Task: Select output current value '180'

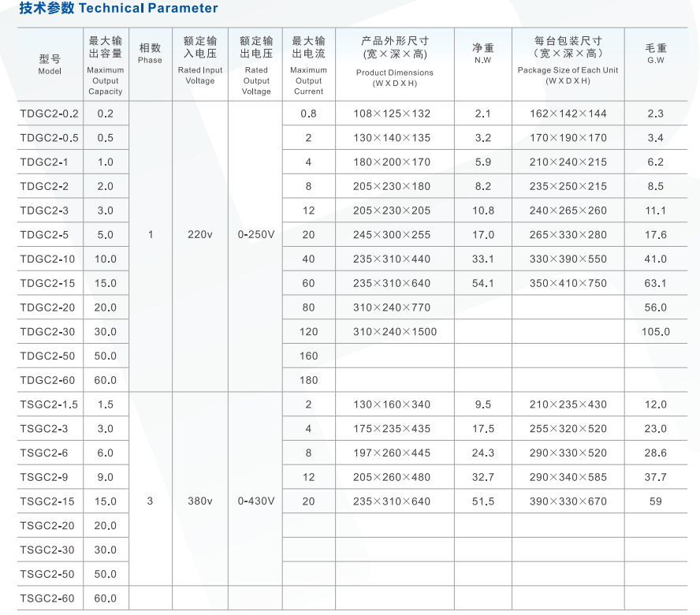Action: (x=308, y=380)
